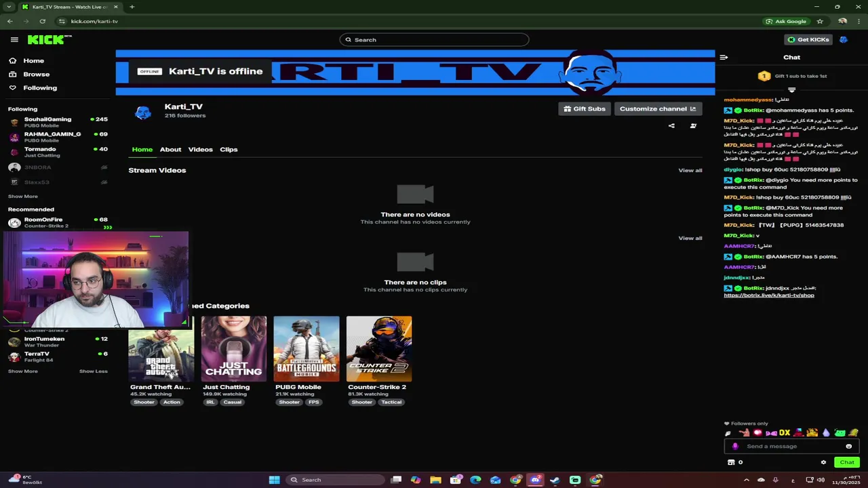Open Steam from the taskbar
Image resolution: width=868 pixels, height=488 pixels.
click(555, 480)
